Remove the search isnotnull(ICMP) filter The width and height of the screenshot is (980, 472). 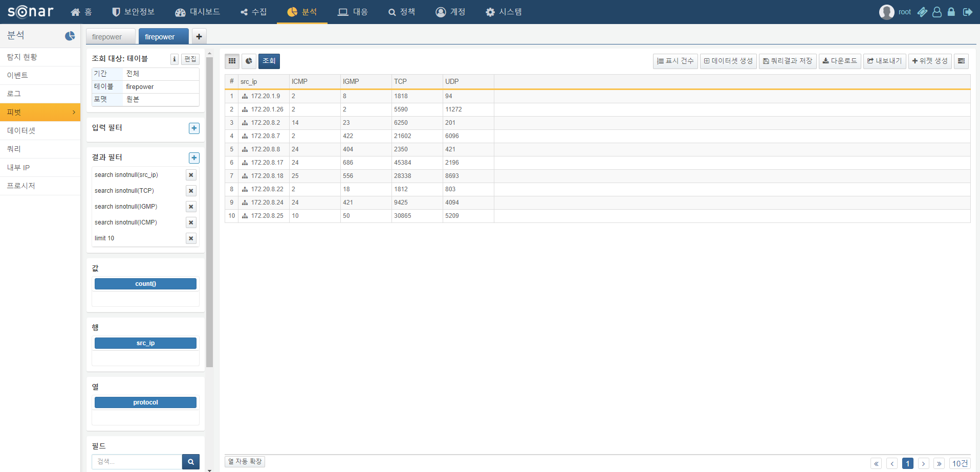coord(191,222)
